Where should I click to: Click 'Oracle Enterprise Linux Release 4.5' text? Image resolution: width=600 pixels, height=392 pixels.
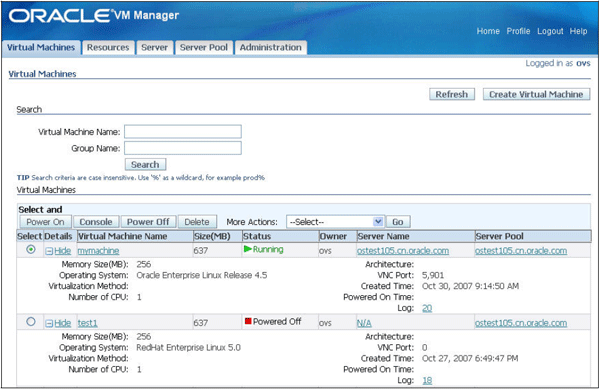[202, 275]
